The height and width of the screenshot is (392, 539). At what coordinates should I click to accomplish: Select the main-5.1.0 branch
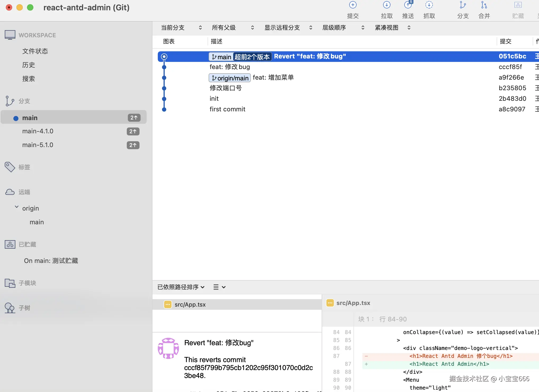tap(38, 145)
